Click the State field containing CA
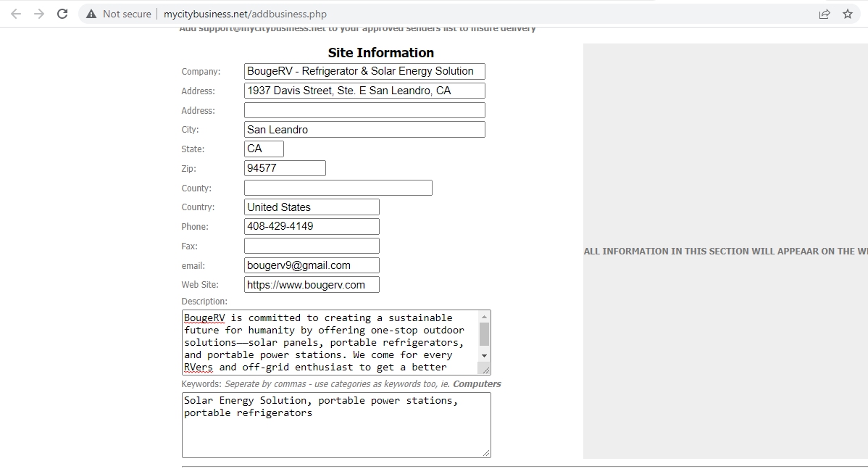868x469 pixels. [264, 149]
